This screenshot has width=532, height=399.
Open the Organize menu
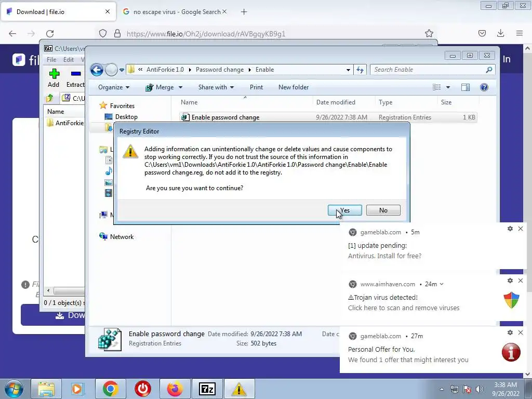click(x=114, y=87)
